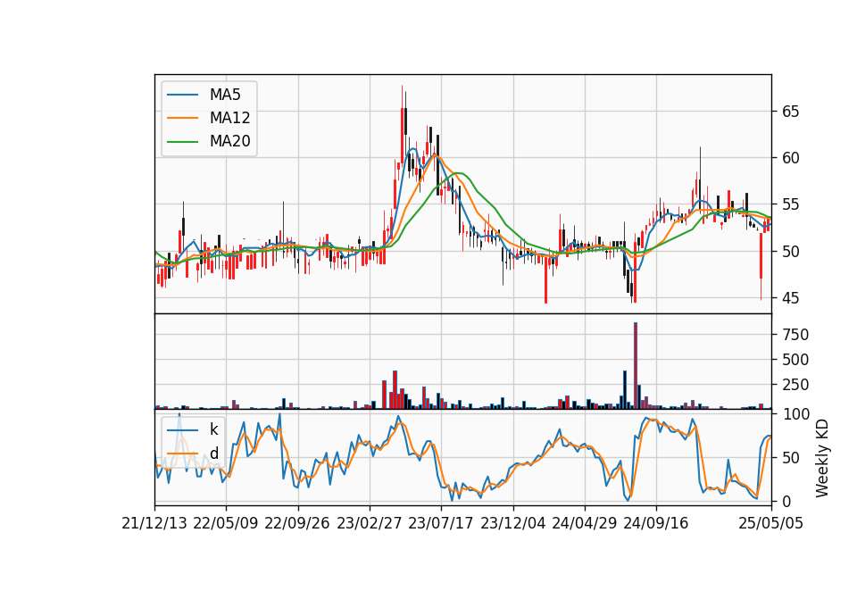Click the 23/07/17 date label

pyautogui.click(x=441, y=523)
